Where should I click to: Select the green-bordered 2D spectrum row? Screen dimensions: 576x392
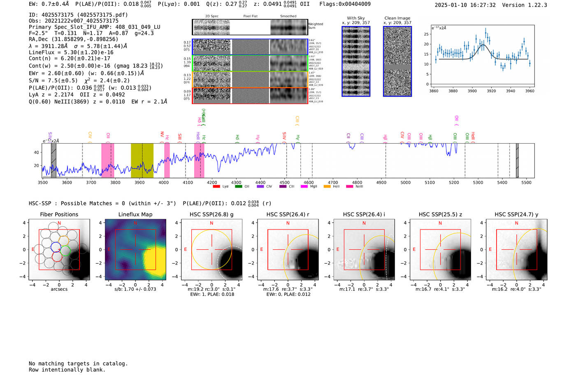[x=250, y=63]
